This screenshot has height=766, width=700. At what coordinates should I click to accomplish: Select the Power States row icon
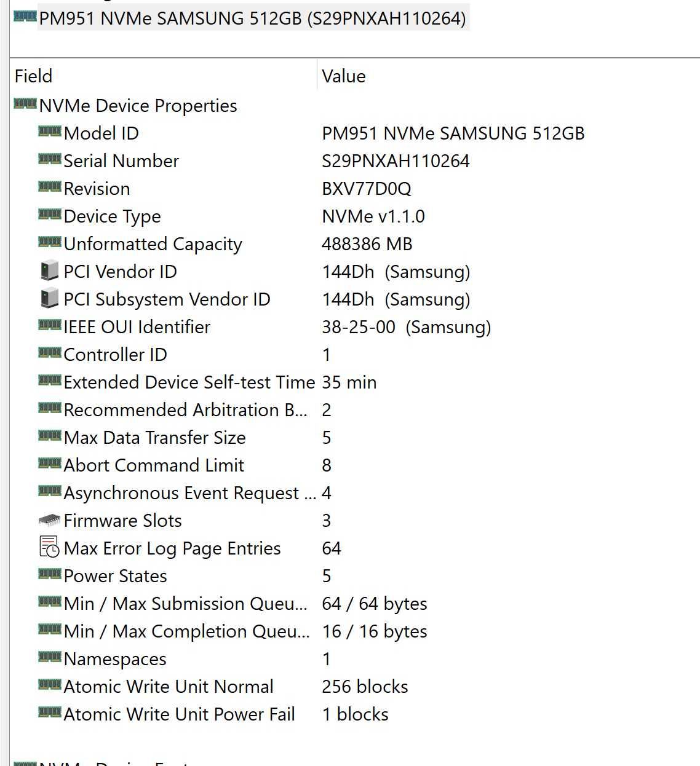click(x=50, y=574)
